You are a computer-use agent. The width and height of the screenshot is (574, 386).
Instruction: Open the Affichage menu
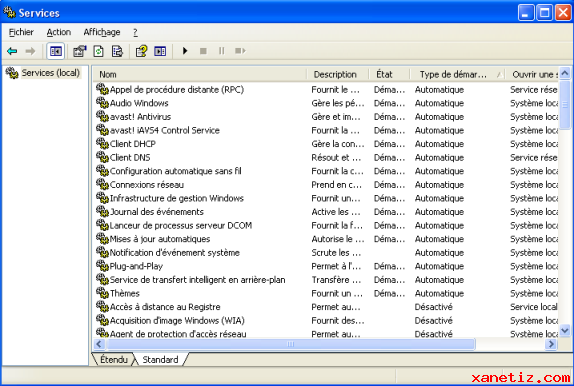pyautogui.click(x=102, y=32)
